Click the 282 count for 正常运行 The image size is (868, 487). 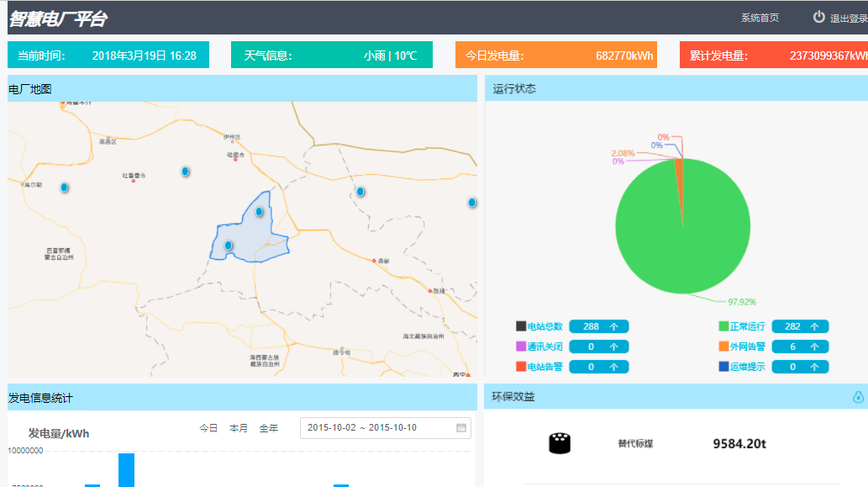pyautogui.click(x=792, y=327)
